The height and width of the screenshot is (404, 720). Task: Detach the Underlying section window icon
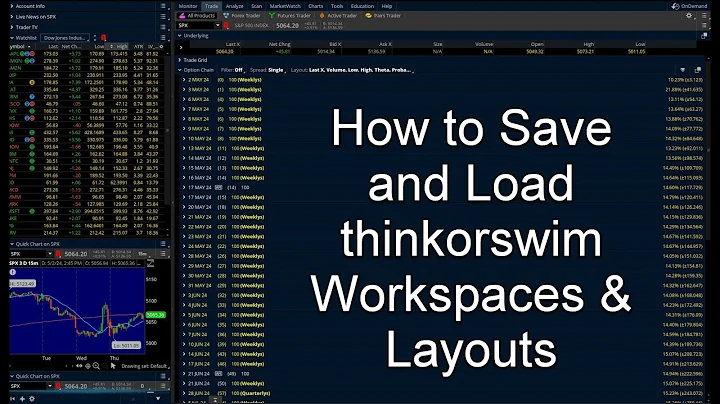[x=704, y=36]
